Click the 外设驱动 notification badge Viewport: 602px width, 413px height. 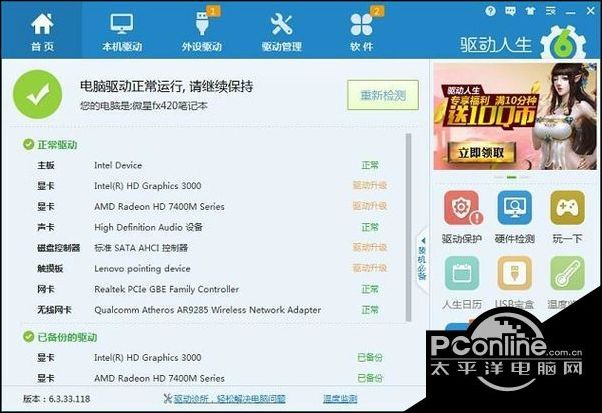213,11
